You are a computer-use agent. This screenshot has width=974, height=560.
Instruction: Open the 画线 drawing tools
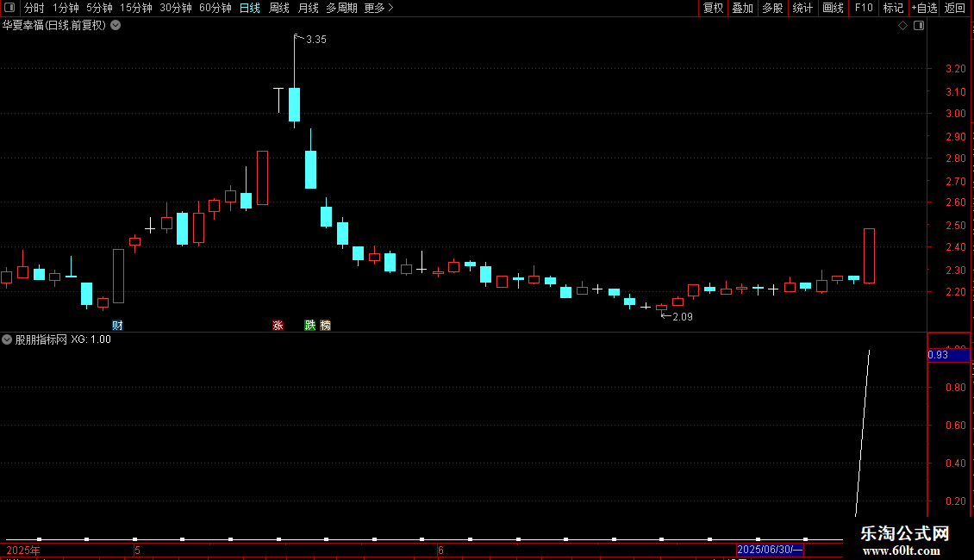(x=833, y=8)
